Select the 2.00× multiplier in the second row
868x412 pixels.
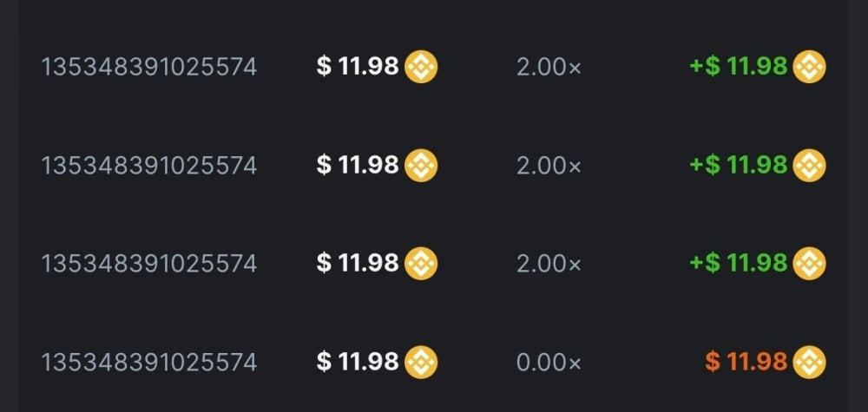tap(549, 165)
